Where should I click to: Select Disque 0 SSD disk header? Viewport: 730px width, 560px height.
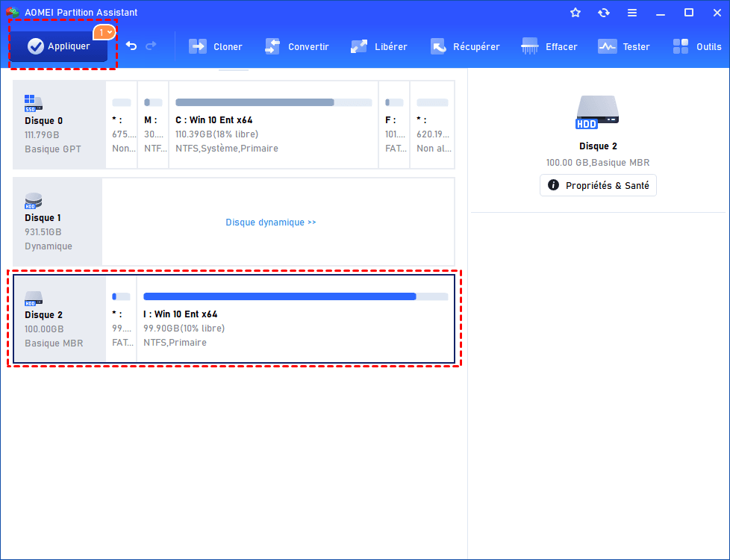tap(59, 125)
